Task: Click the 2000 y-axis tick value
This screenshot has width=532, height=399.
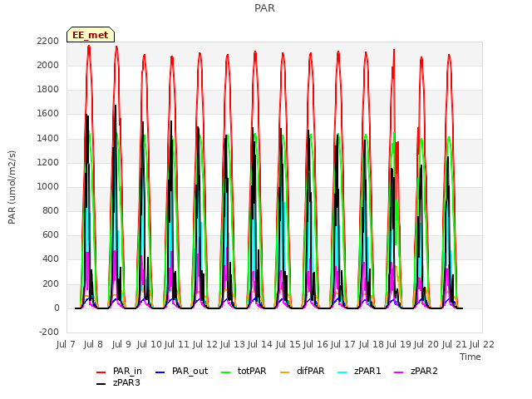Action: click(x=48, y=65)
